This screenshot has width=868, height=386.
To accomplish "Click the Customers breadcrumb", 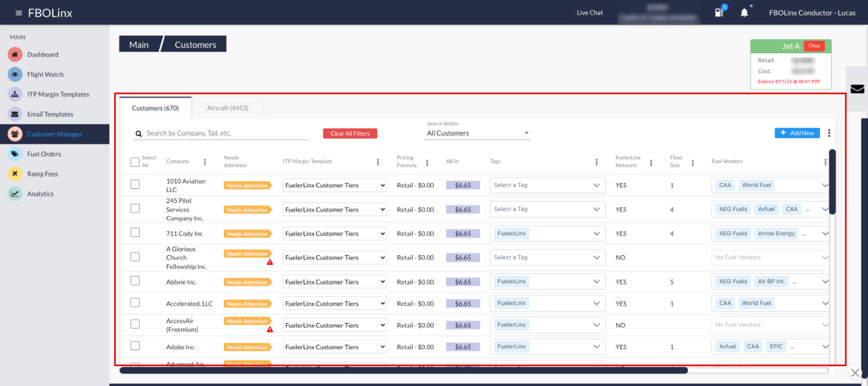I will coord(195,45).
